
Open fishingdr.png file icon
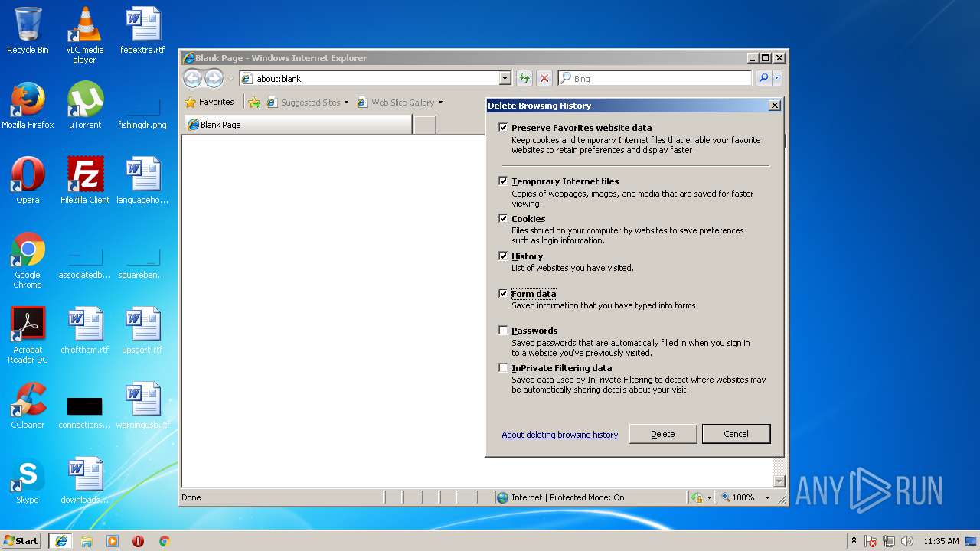click(142, 112)
